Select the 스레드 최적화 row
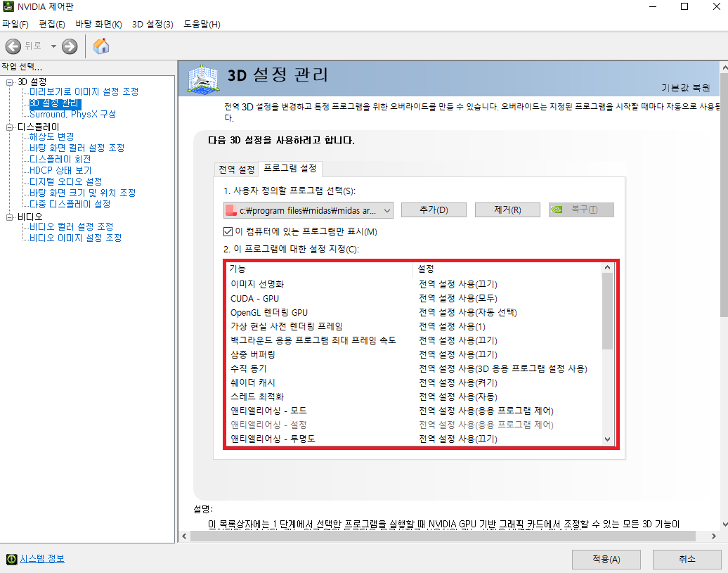 click(414, 397)
